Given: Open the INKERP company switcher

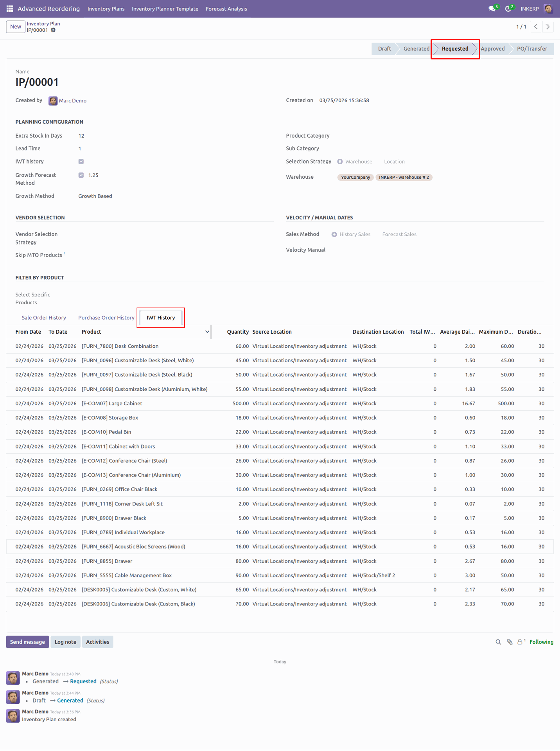Looking at the screenshot, I should 529,9.
